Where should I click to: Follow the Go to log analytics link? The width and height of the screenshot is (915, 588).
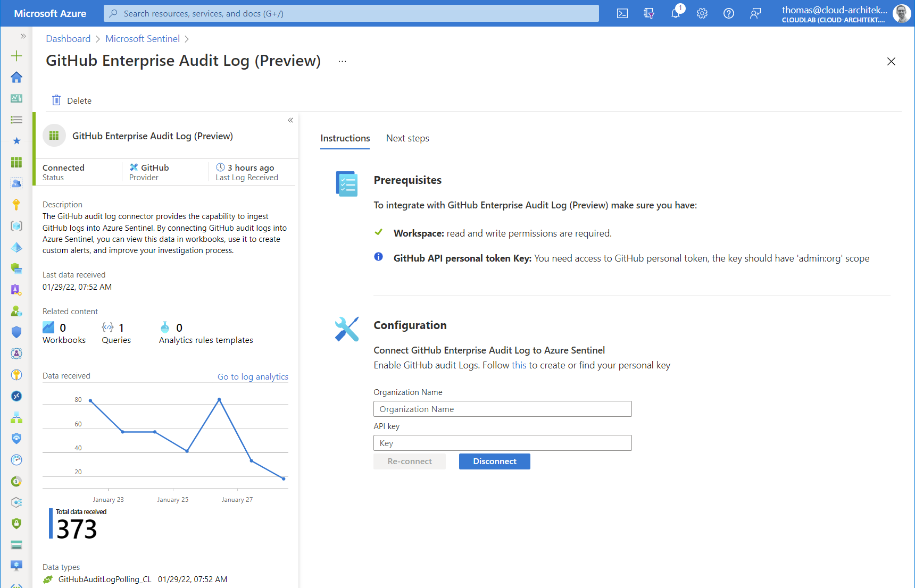pos(253,376)
